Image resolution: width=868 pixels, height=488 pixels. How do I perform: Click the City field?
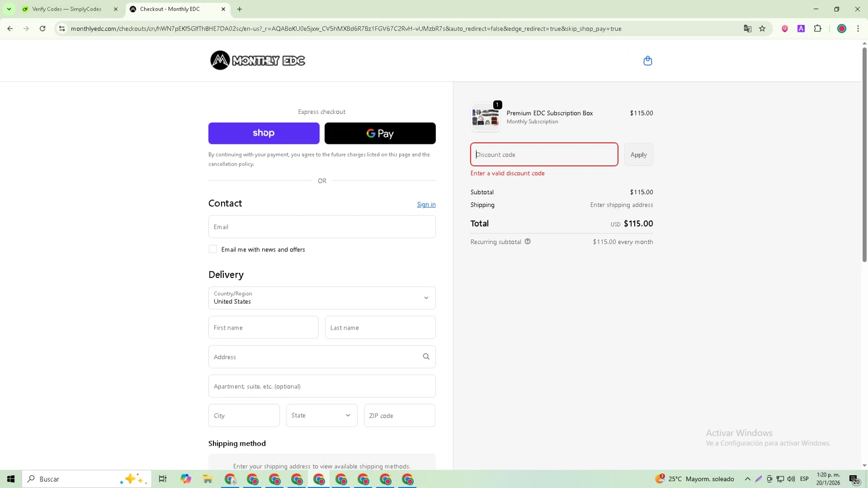click(x=244, y=415)
